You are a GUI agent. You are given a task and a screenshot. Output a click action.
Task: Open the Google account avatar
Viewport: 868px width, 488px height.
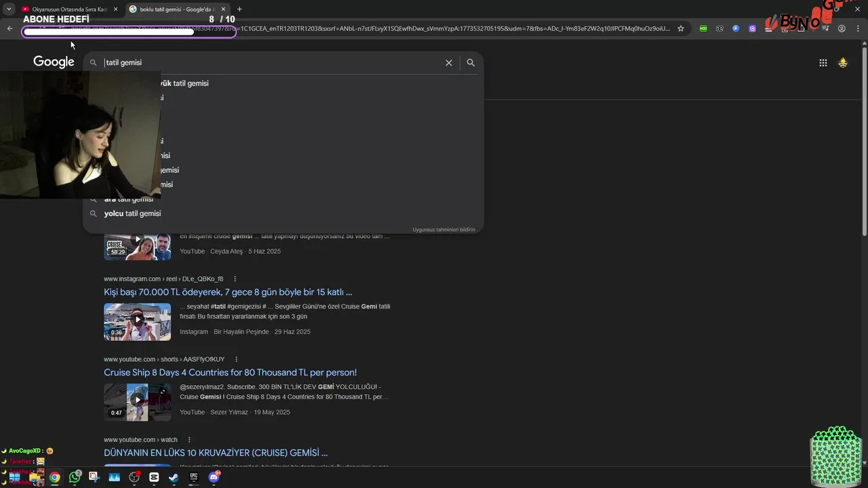[x=843, y=62]
